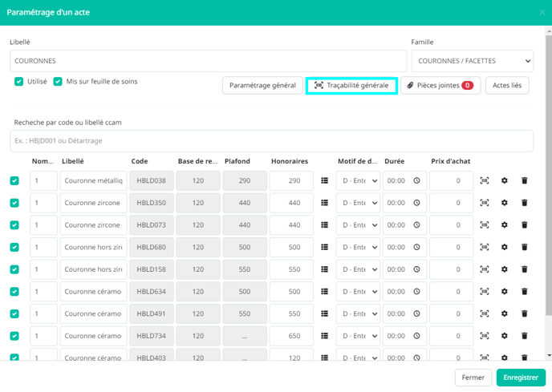Open honoraires list icon for HBLD634 row
This screenshot has height=392, width=552.
(x=325, y=291)
